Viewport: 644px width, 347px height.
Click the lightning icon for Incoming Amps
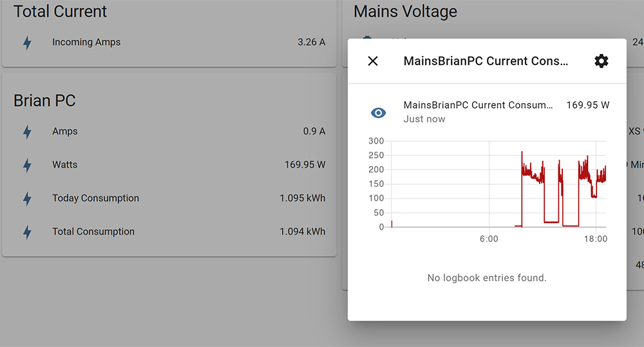[x=27, y=42]
